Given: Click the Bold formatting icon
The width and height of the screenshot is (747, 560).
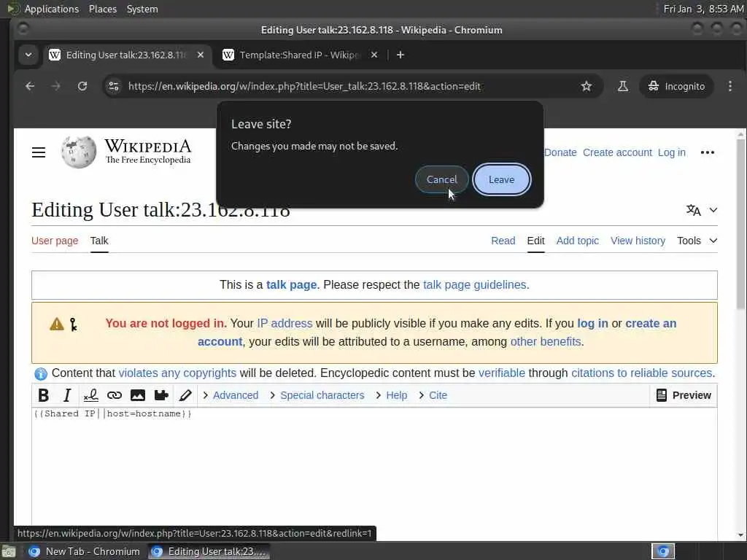Looking at the screenshot, I should (x=43, y=395).
